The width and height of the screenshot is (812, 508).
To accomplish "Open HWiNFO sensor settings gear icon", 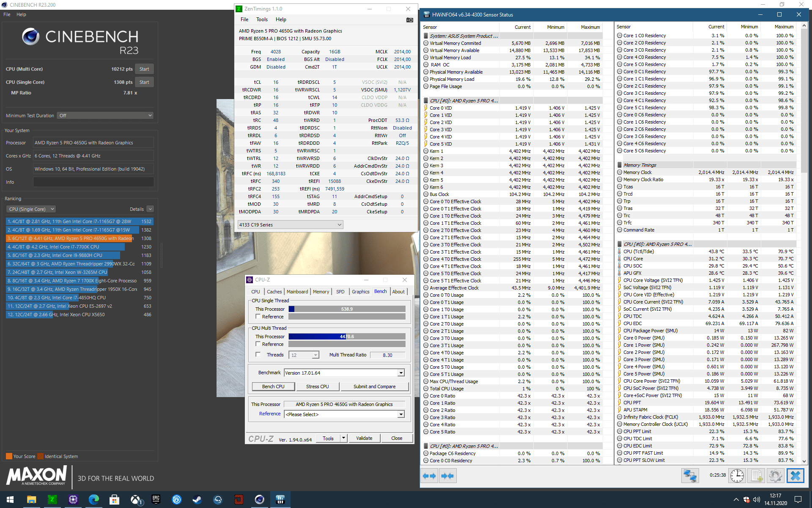I will (x=776, y=476).
